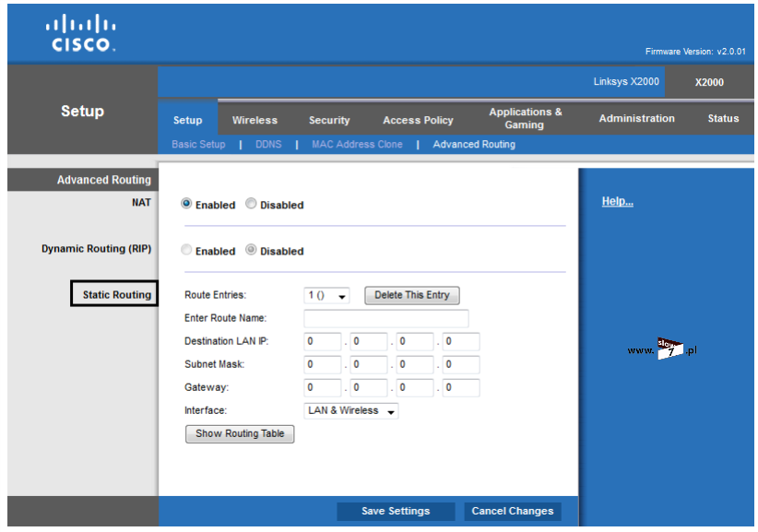The height and width of the screenshot is (532, 758).
Task: Click Show Routing Table button
Action: [x=240, y=433]
